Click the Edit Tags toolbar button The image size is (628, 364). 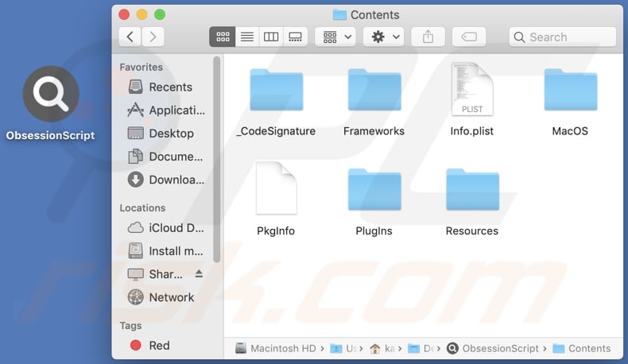click(469, 37)
